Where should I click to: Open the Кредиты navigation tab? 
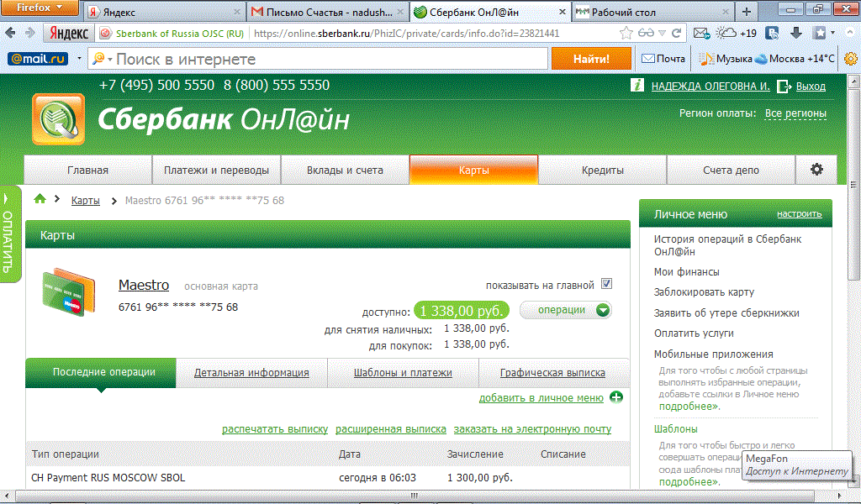pos(602,170)
